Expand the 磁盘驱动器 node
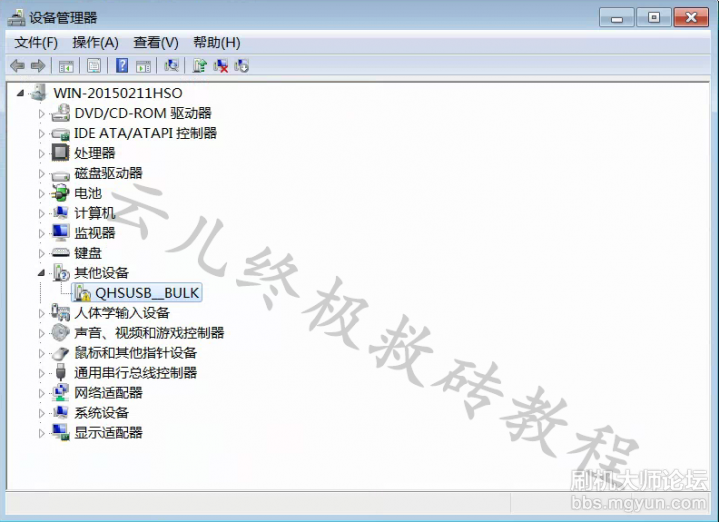Screen dimensions: 719x522 (42, 173)
